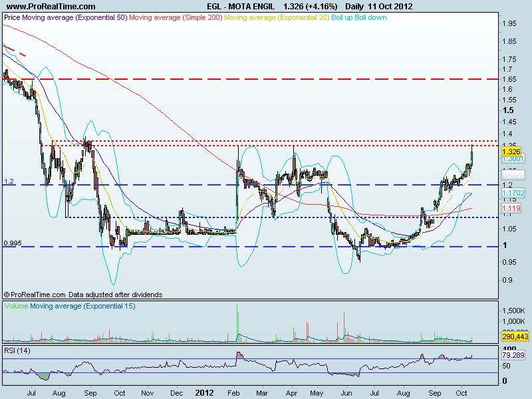Click the 0.95 price axis label

[x=509, y=262]
